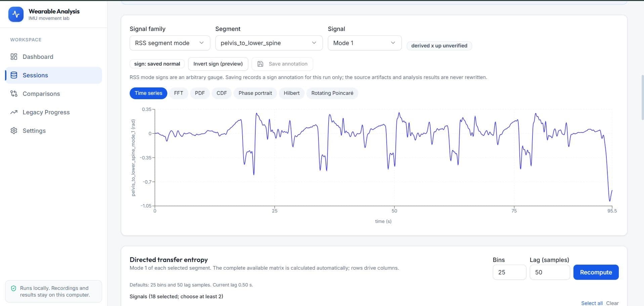The width and height of the screenshot is (644, 306).
Task: Open Dashboard in the sidebar
Action: (x=54, y=56)
